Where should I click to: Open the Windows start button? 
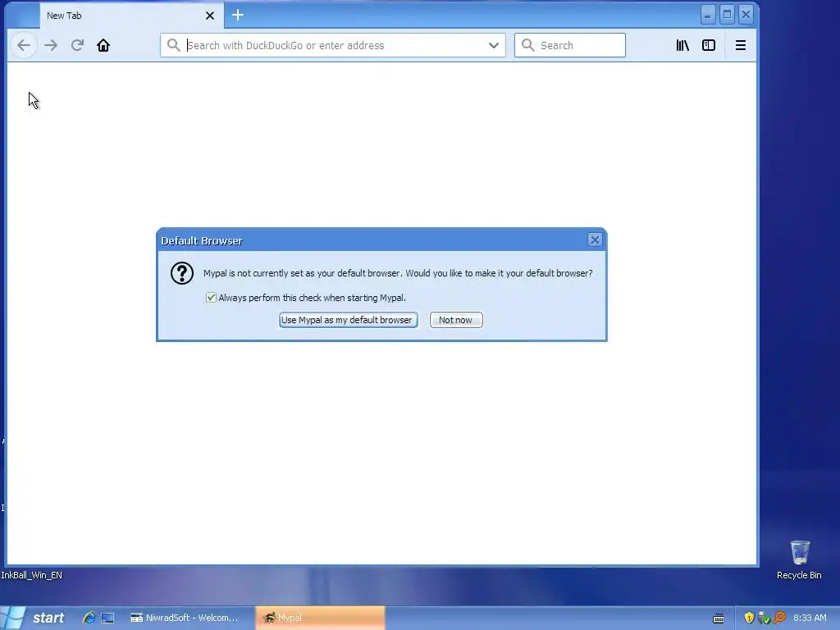[34, 618]
